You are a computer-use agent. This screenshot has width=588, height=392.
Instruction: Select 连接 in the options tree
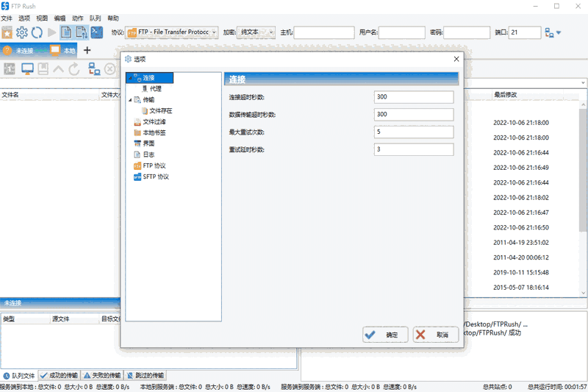click(149, 78)
